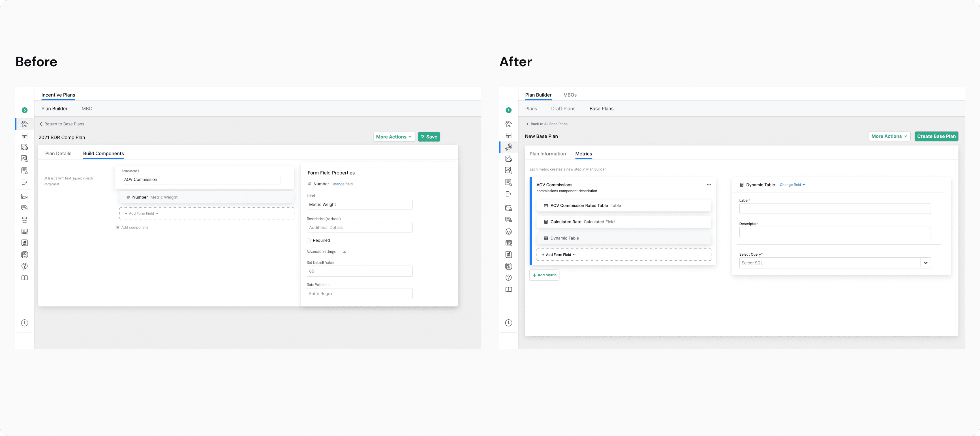The width and height of the screenshot is (980, 436).
Task: Click the database cylinder icon in the Before sidebar
Action: [24, 220]
